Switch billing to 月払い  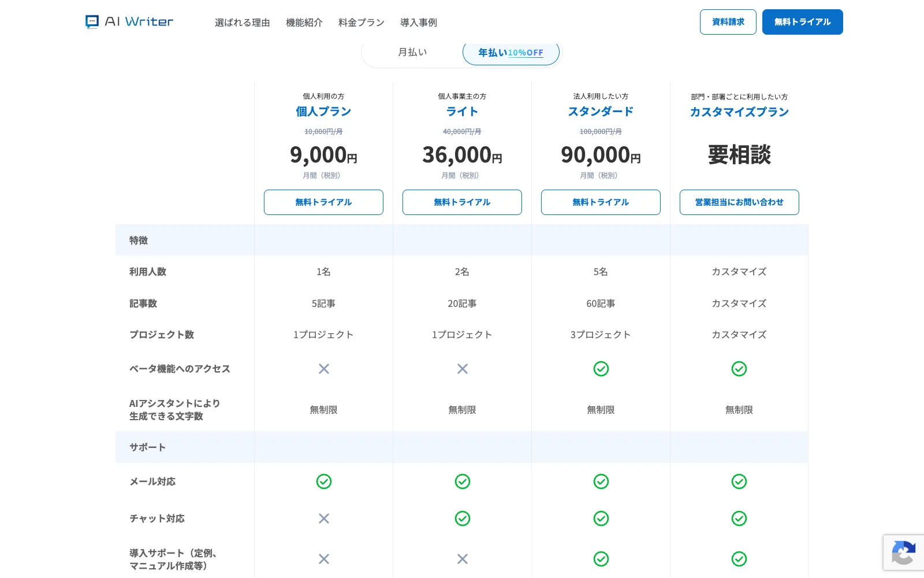pyautogui.click(x=412, y=53)
